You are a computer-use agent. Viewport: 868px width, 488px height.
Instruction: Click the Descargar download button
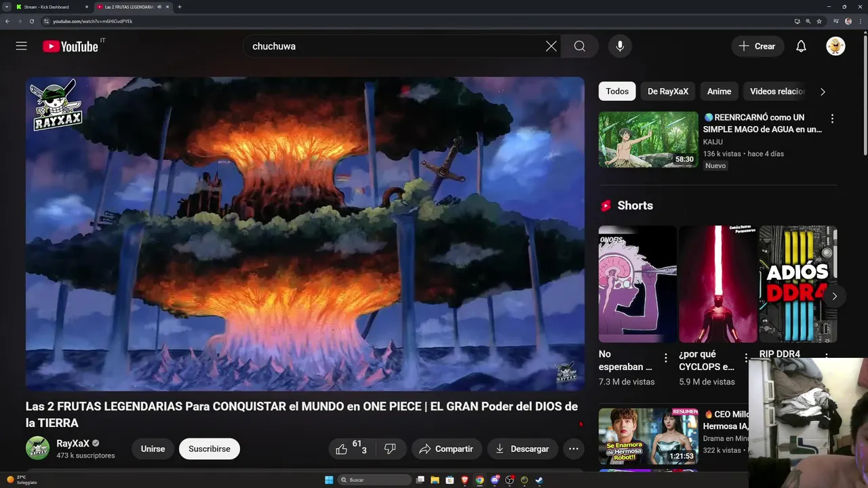pos(523,449)
